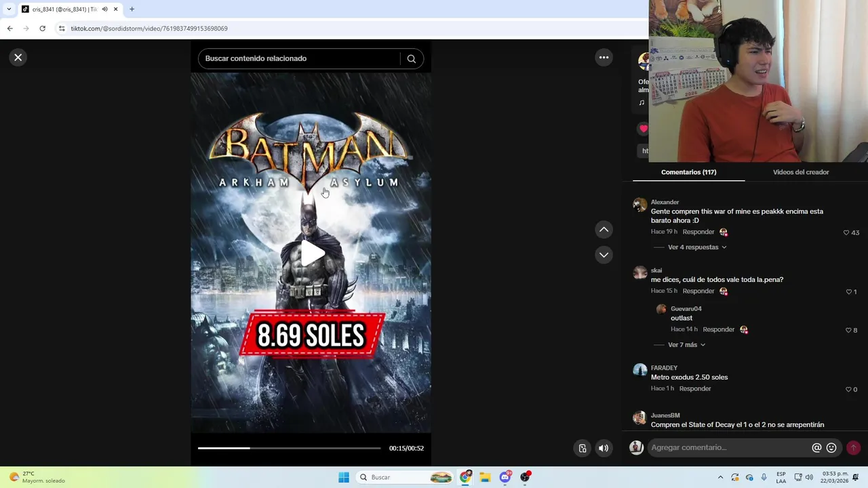
Task: Expand Ver 7 más replies
Action: [686, 345]
